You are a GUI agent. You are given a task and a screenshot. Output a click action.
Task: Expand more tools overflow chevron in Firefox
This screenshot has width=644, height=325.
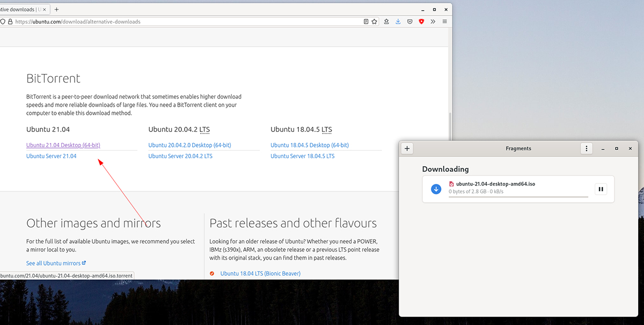pyautogui.click(x=433, y=22)
